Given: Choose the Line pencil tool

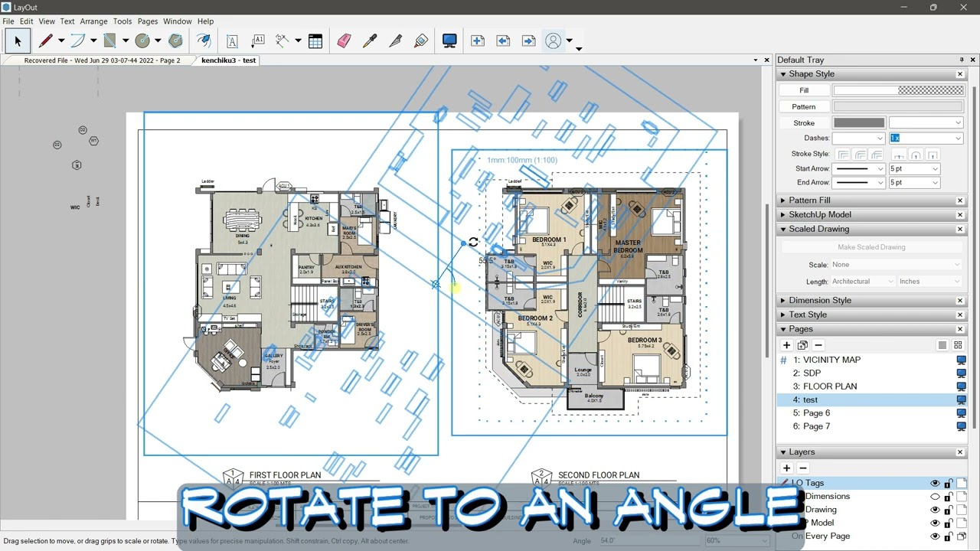Looking at the screenshot, I should [45, 41].
